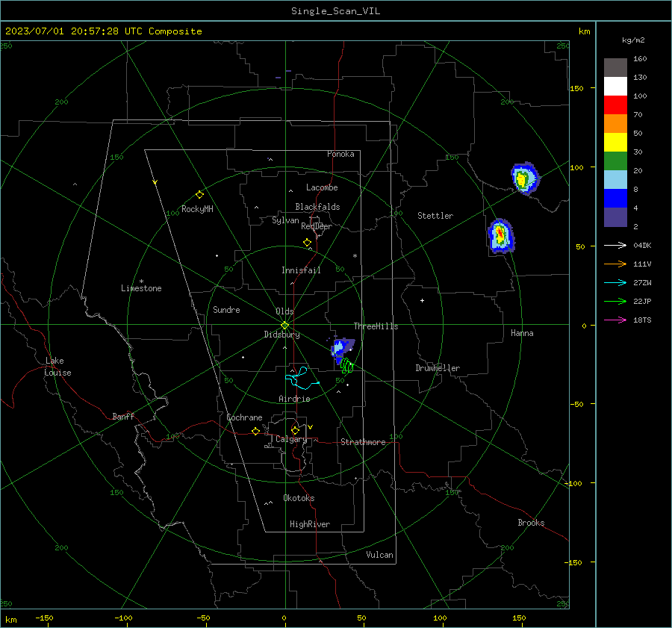The height and width of the screenshot is (628, 672).
Task: Click the white 04DK arrow icon
Action: tap(615, 245)
